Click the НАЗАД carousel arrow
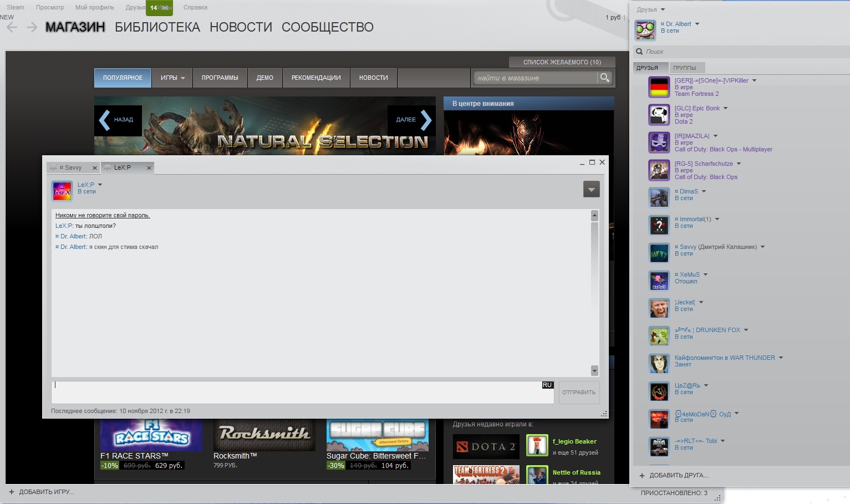The width and height of the screenshot is (850, 504). (118, 120)
